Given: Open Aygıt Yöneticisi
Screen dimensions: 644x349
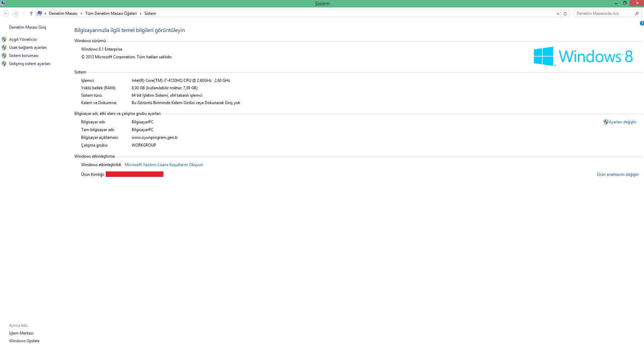Looking at the screenshot, I should [23, 39].
